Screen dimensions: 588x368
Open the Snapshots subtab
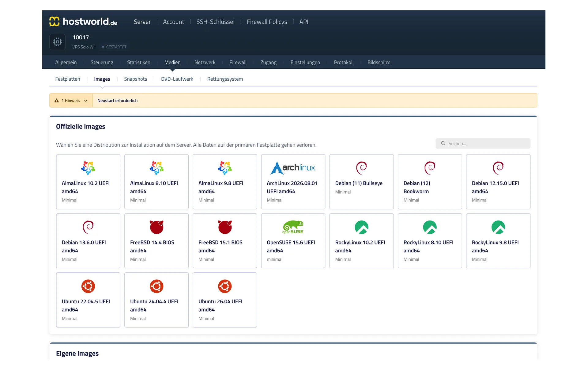136,79
